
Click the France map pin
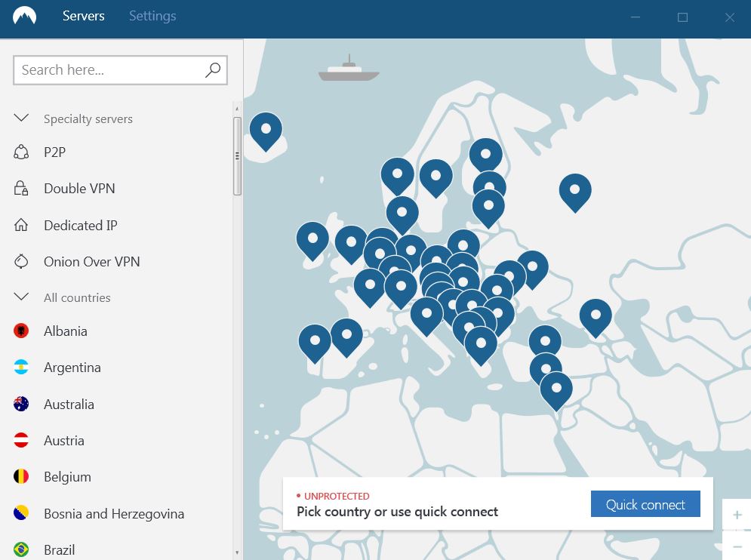(369, 287)
